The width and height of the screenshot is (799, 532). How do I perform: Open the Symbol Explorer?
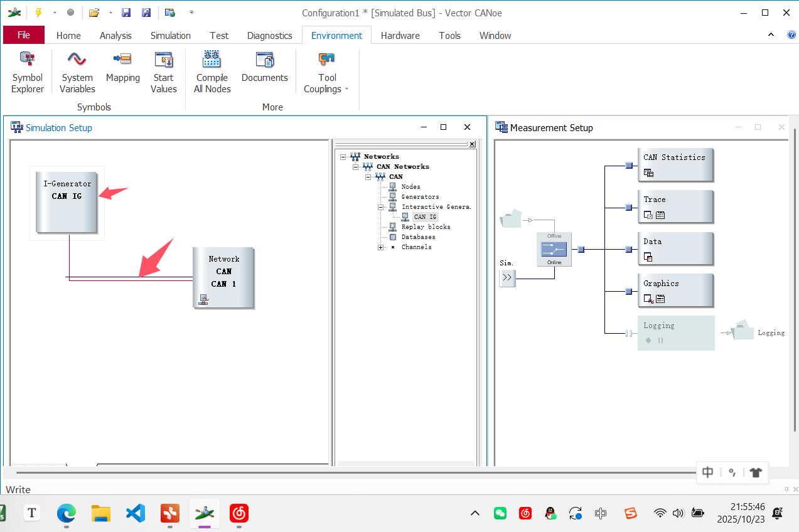point(28,73)
